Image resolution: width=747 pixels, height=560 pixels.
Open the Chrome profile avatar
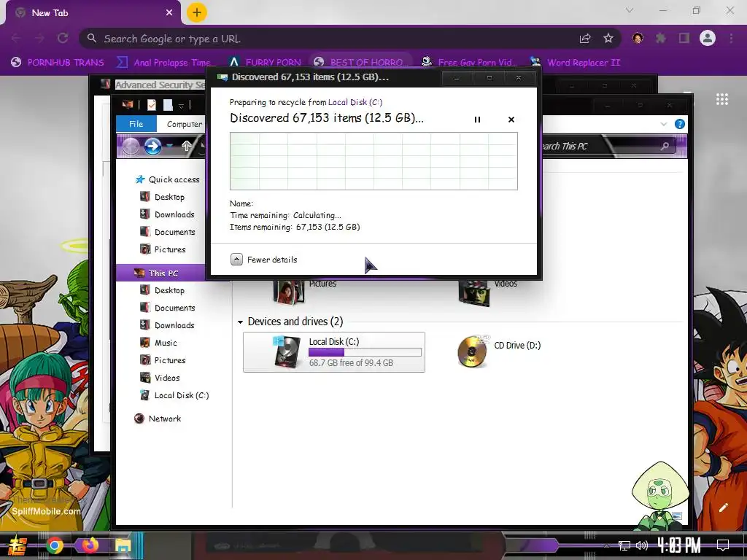(708, 38)
